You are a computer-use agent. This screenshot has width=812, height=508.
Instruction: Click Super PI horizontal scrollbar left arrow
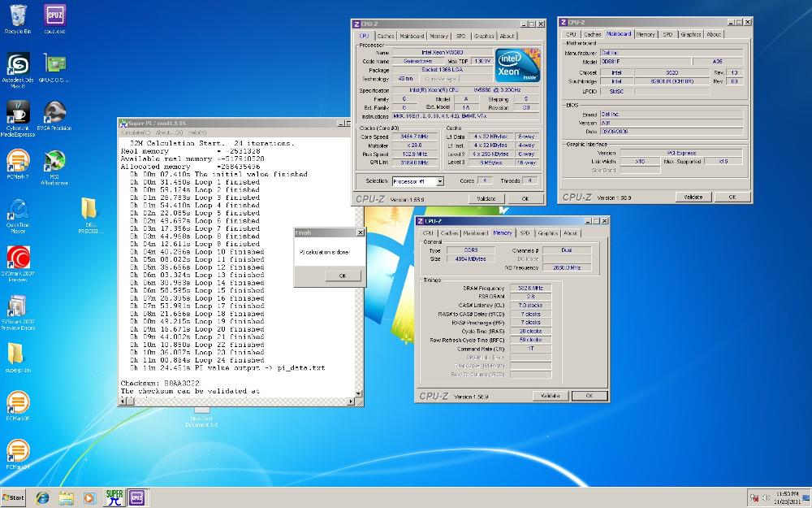click(123, 402)
